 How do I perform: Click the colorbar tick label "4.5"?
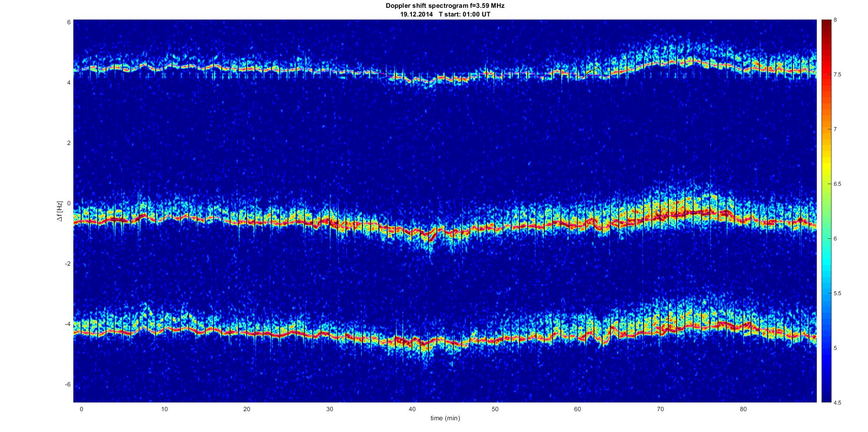click(x=837, y=402)
